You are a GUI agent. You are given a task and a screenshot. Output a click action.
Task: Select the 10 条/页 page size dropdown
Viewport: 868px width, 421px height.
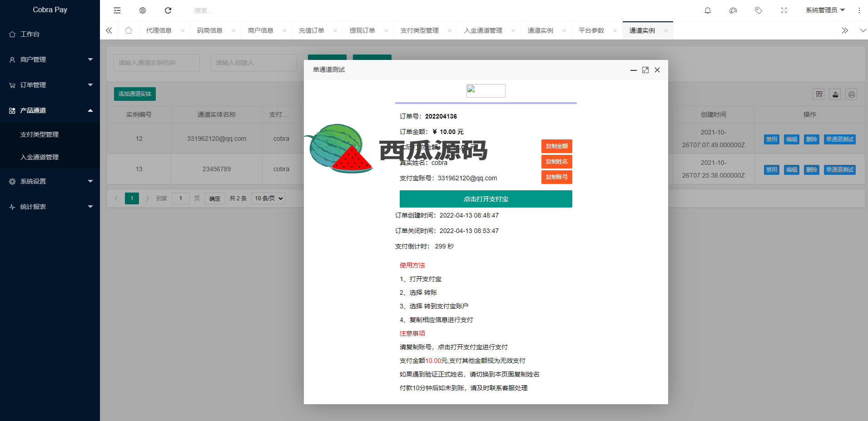pyautogui.click(x=268, y=198)
